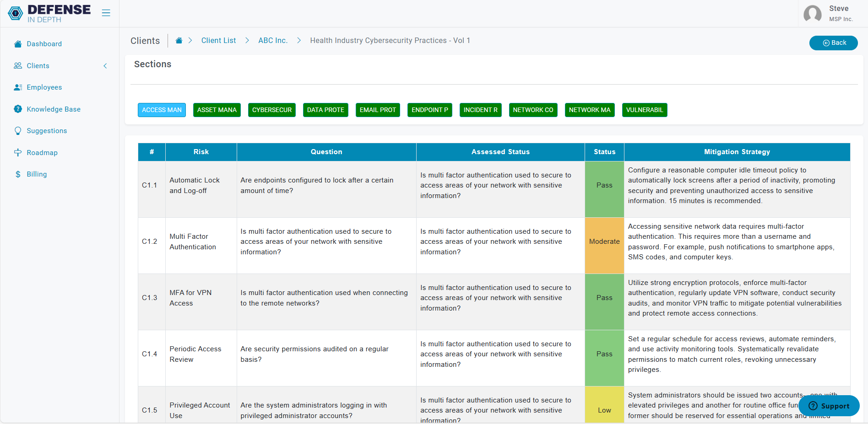This screenshot has height=424, width=868.
Task: Click the Back button
Action: [x=833, y=43]
